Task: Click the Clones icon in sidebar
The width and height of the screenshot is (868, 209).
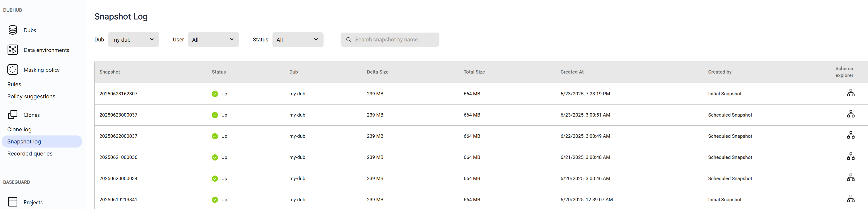Action: click(13, 115)
